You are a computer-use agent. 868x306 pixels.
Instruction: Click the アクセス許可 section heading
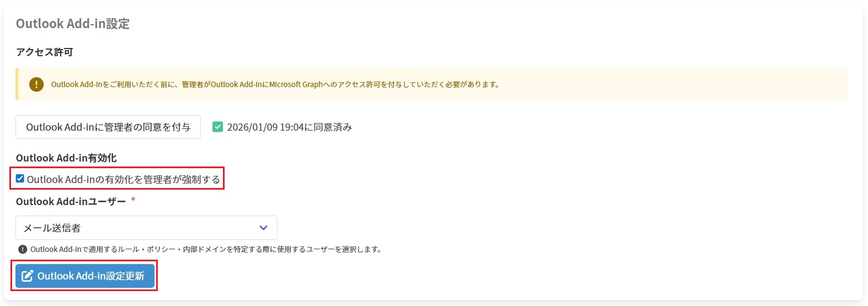pyautogui.click(x=45, y=52)
